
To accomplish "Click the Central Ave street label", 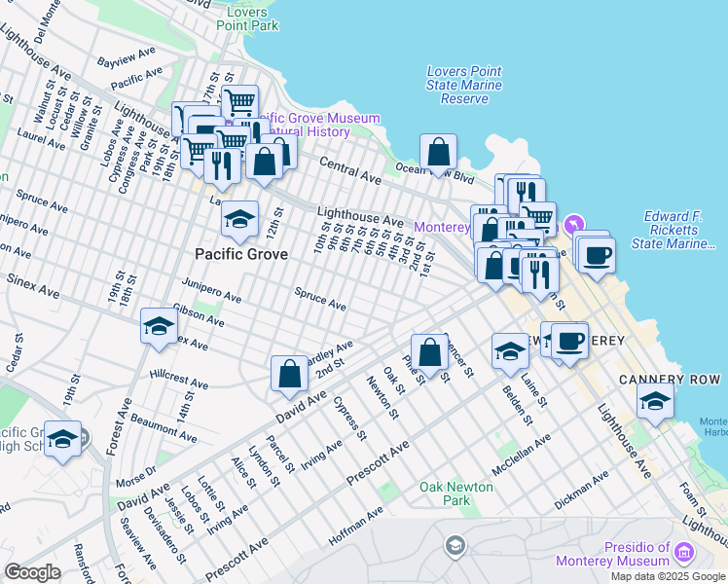I will point(350,171).
